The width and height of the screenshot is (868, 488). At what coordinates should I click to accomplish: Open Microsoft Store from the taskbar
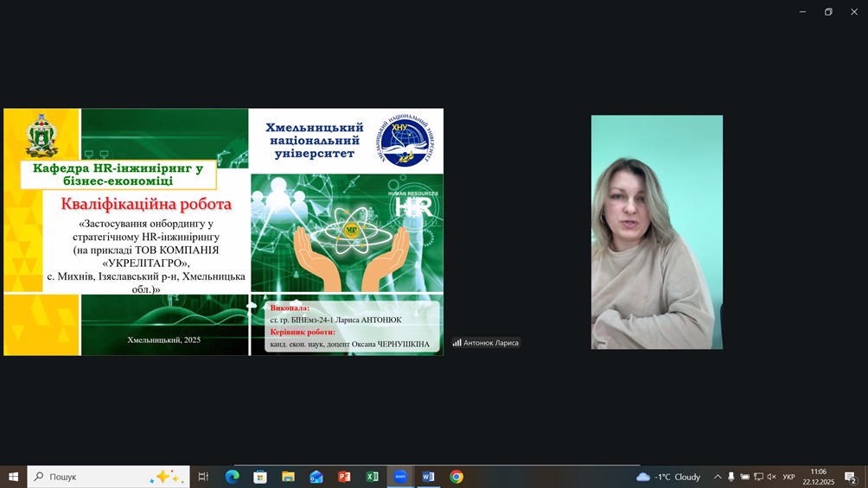coord(260,477)
